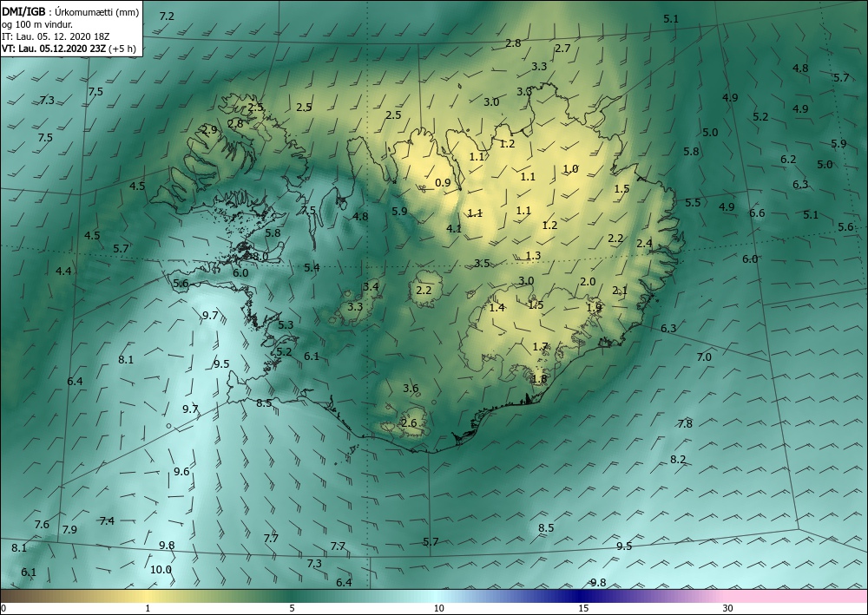Click the initial time 'IT: Lau. 05. 12. 2020 18Z'
This screenshot has width=868, height=615.
pos(56,36)
